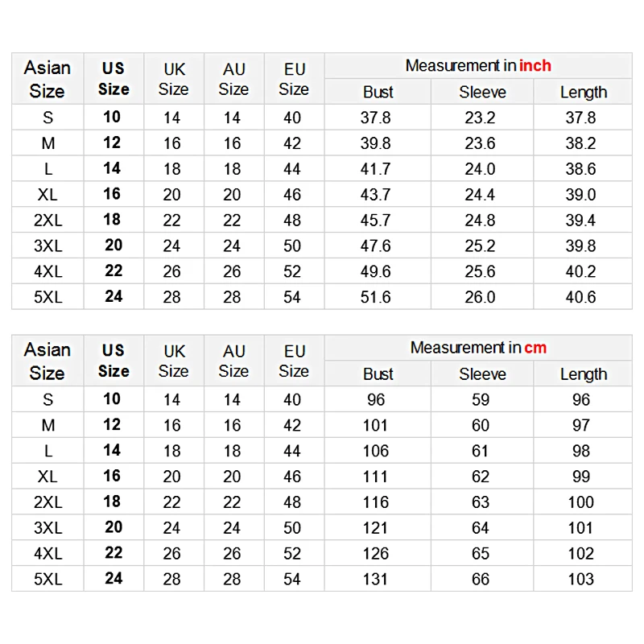
Task: Click the 59 sleeve value in cm table
Action: (481, 399)
